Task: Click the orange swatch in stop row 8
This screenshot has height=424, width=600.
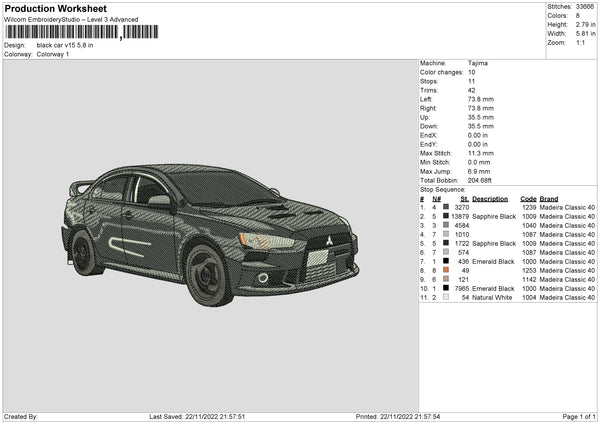Action: point(445,270)
